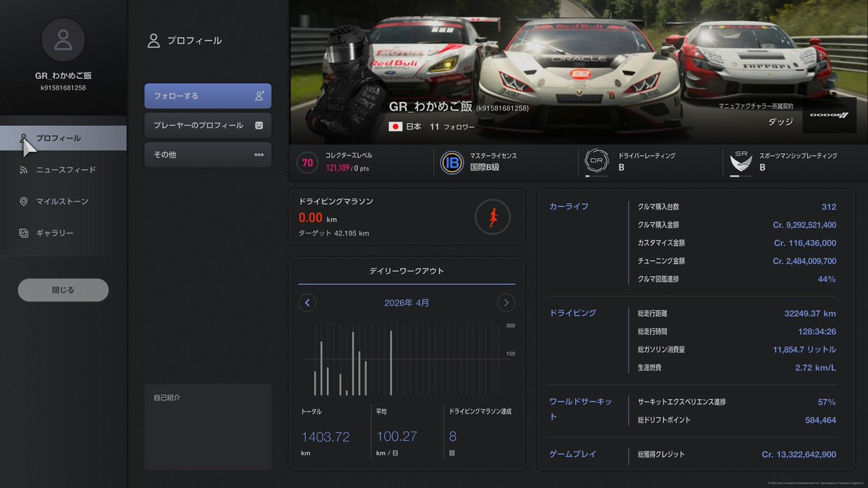The width and height of the screenshot is (868, 488).
Task: Click the 11 フォロワー count
Action: [452, 127]
